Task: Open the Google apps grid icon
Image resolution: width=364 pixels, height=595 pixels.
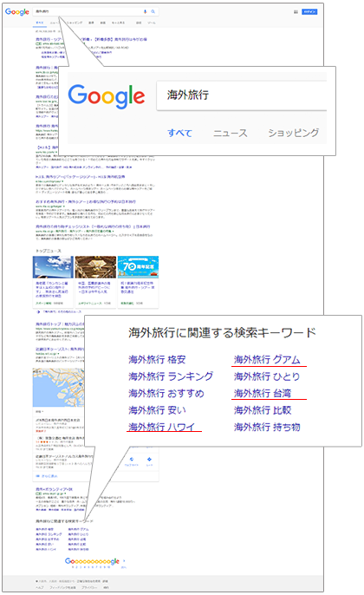Action: (x=296, y=12)
